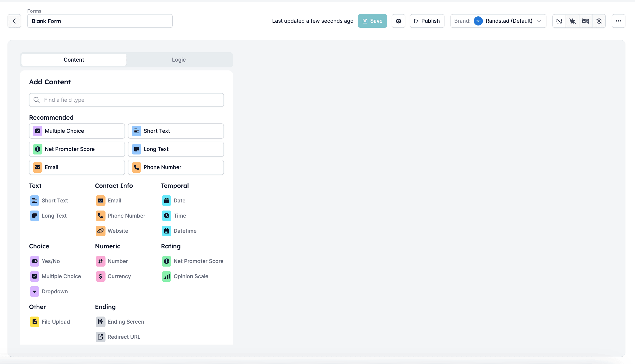Toggle the crossed-out translation icon
This screenshot has width=635, height=364.
(x=586, y=21)
